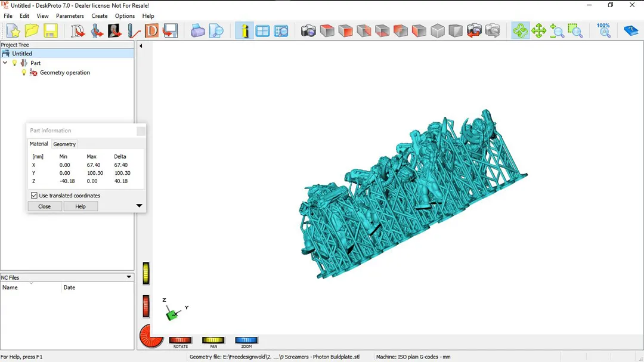Select the Pan arrows tool
The height and width of the screenshot is (362, 644).
pyautogui.click(x=538, y=31)
